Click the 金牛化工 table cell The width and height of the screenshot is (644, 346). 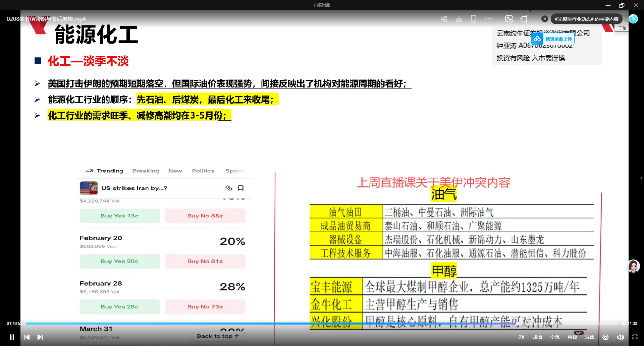pyautogui.click(x=336, y=304)
